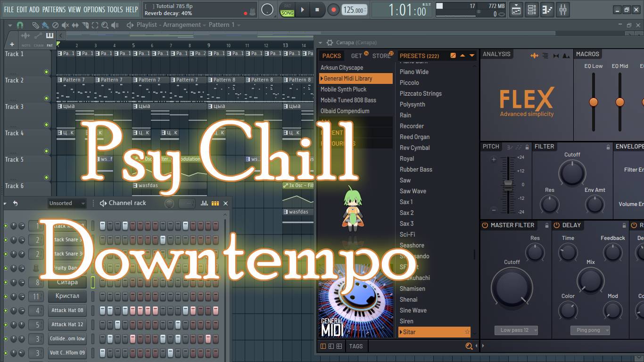The width and height of the screenshot is (644, 362).
Task: Click the snap magnet icon in playlist toolbar
Action: tap(20, 25)
